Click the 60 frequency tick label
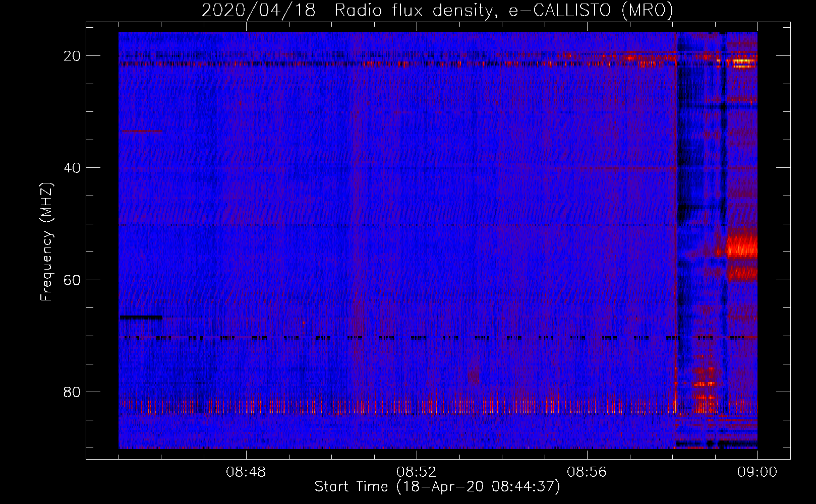The width and height of the screenshot is (816, 504). point(73,280)
